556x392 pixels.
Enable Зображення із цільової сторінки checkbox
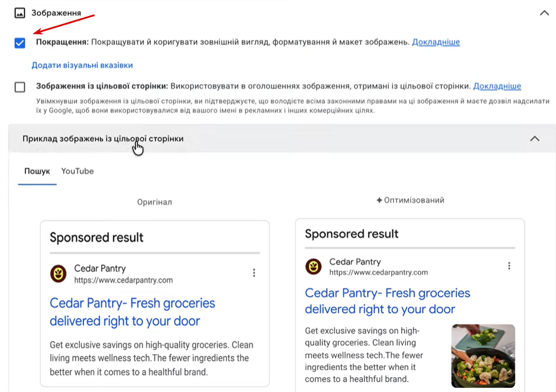[x=20, y=87]
